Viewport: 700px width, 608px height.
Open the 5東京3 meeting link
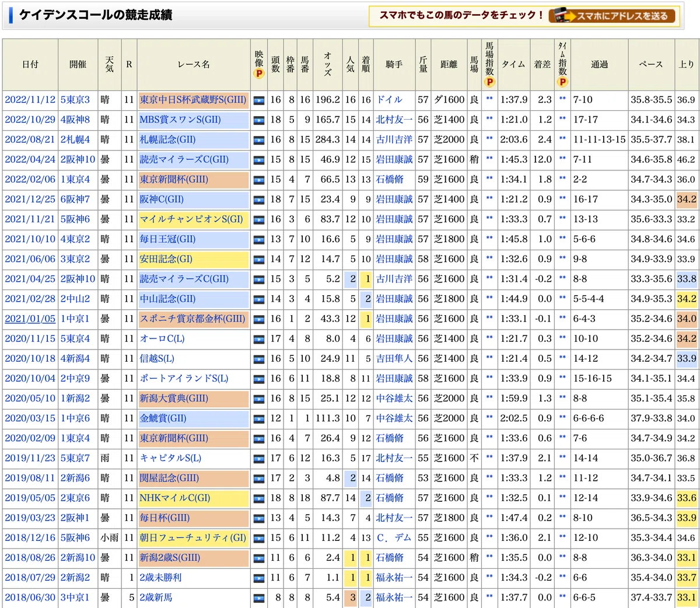pos(75,100)
